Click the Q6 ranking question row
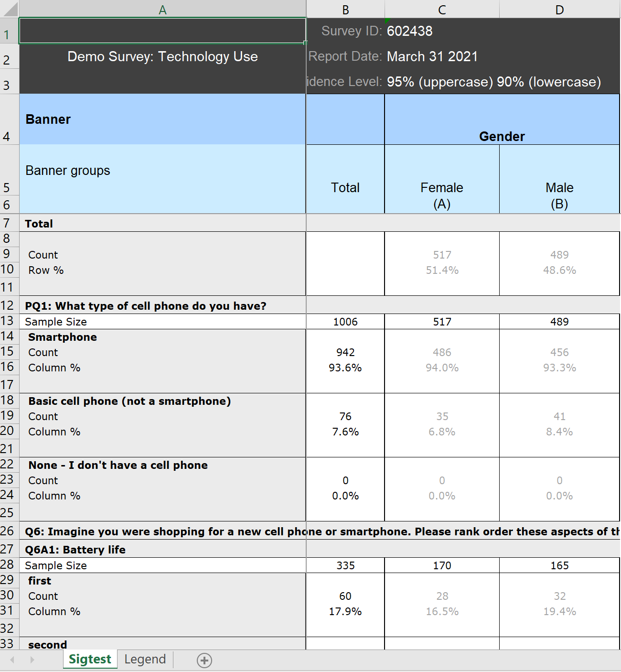The image size is (621, 672). pos(320,531)
